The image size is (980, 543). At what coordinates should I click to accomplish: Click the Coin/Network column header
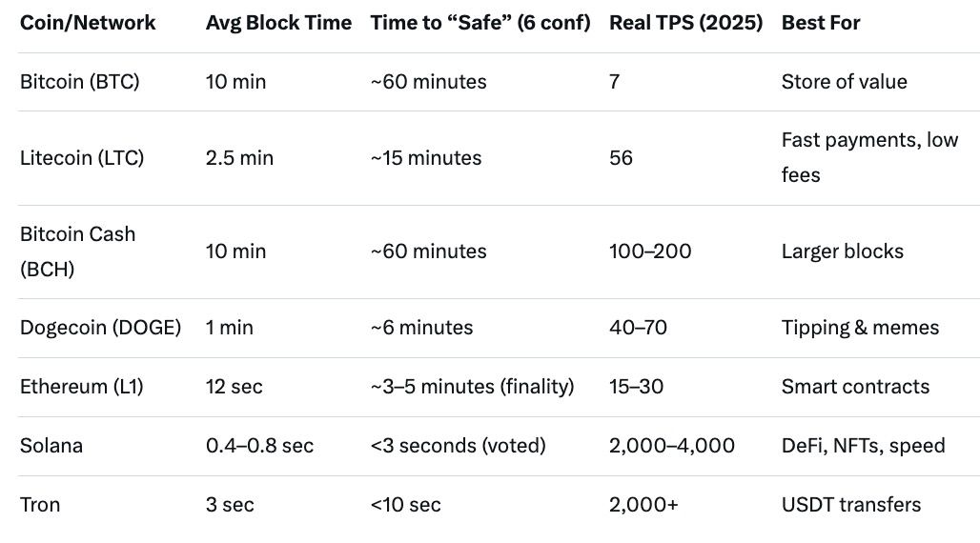88,22
